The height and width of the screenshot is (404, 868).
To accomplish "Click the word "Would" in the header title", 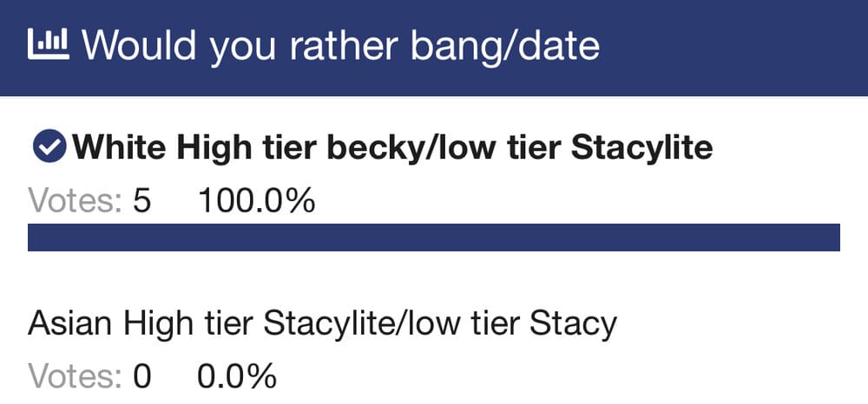I will coord(139,45).
